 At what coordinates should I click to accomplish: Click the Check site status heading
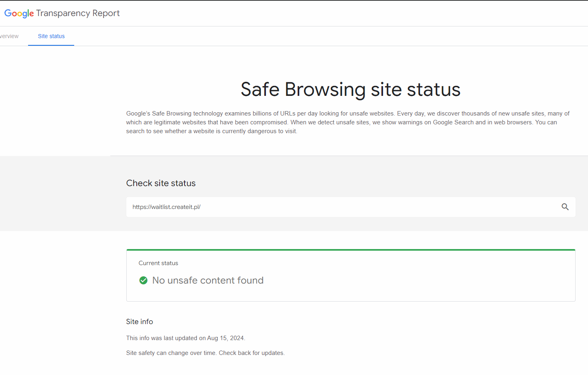pos(161,183)
